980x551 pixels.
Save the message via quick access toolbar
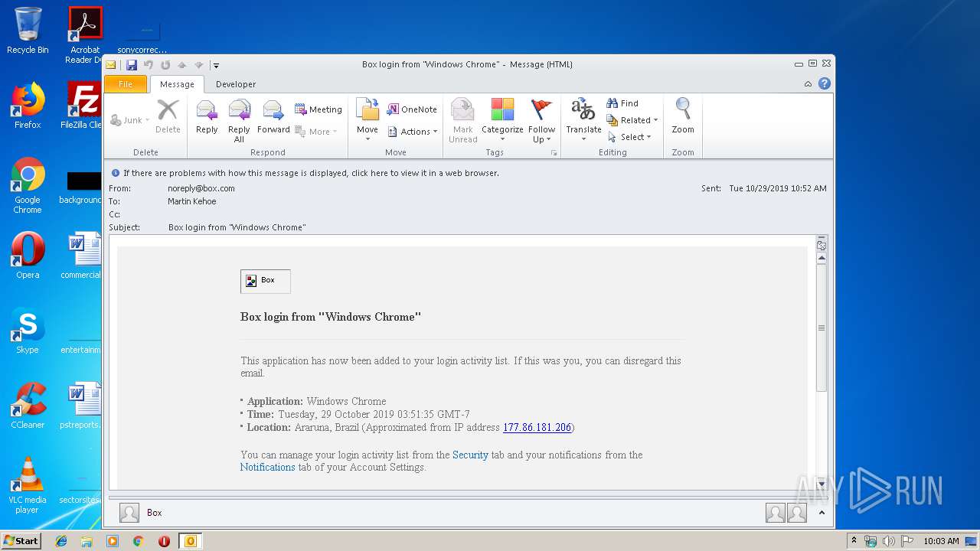pos(132,65)
